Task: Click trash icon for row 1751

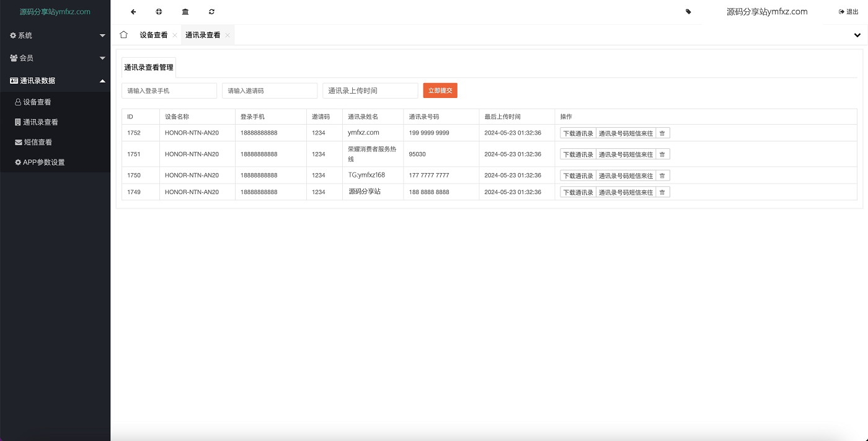Action: point(662,154)
